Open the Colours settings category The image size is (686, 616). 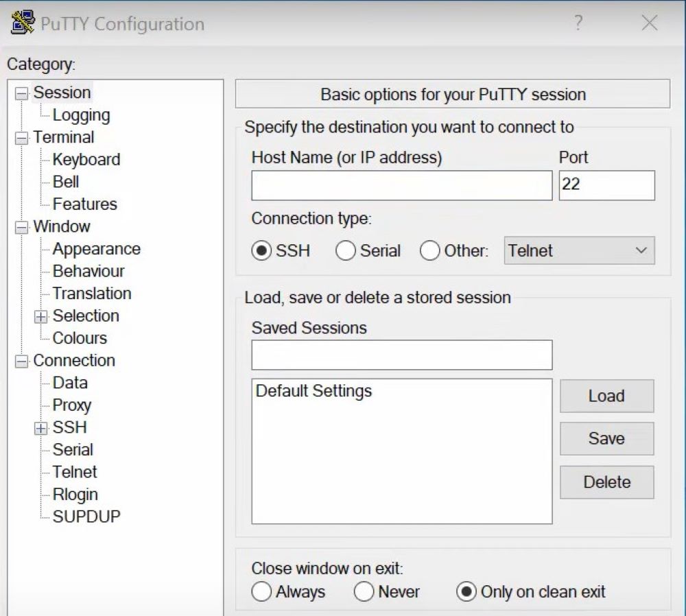[x=80, y=338]
